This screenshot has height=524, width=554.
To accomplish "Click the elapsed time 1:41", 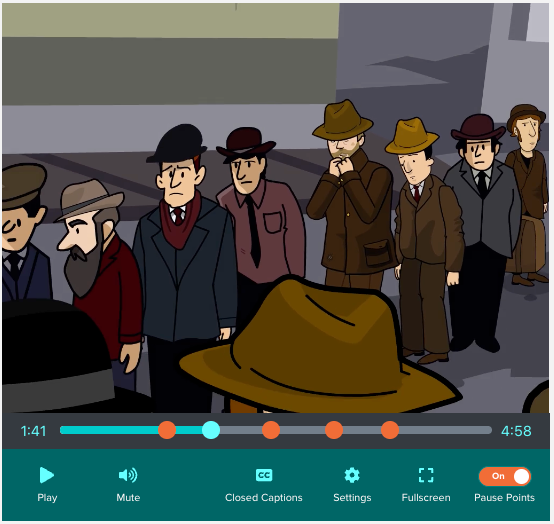I will (33, 431).
